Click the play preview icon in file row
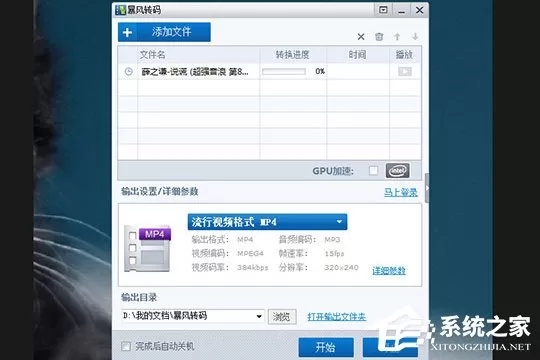This screenshot has height=360, width=540. pyautogui.click(x=405, y=71)
